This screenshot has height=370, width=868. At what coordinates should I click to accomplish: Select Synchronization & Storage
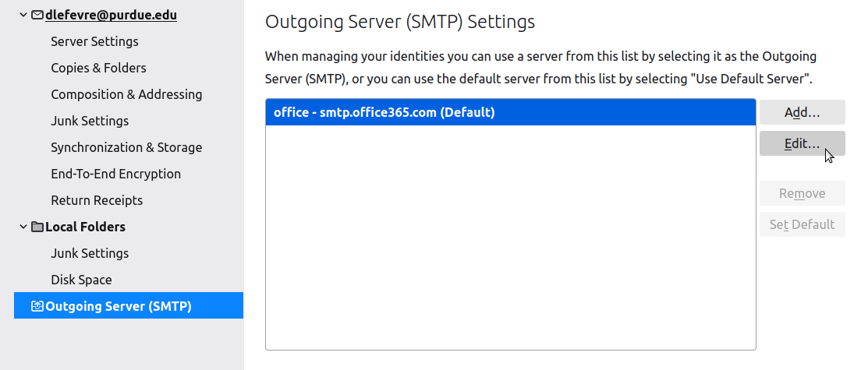coord(126,147)
